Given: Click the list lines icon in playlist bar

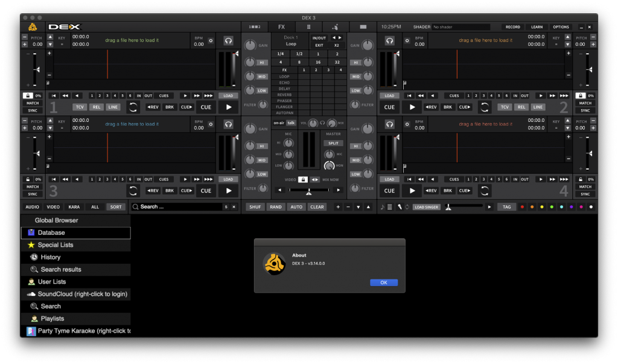Looking at the screenshot, I should (389, 206).
